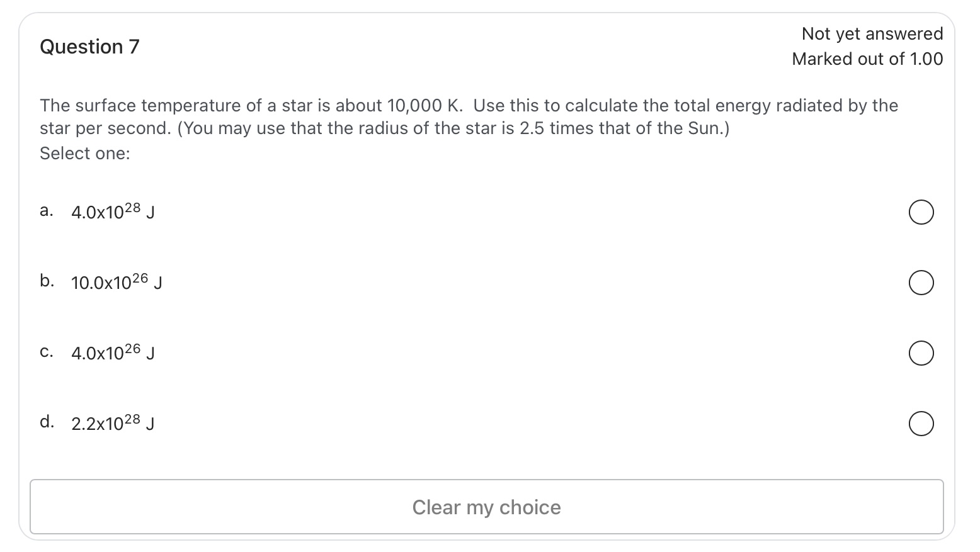
Task: Click the radio button beside option b
Action: pyautogui.click(x=921, y=283)
